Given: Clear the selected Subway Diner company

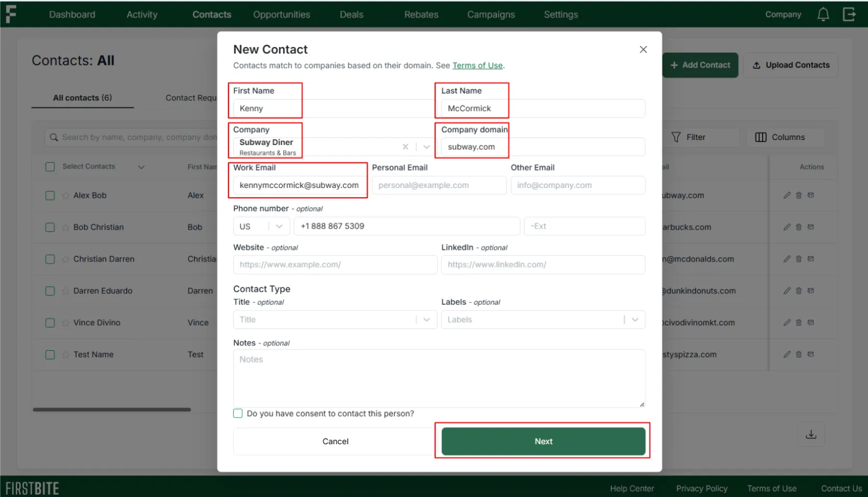Looking at the screenshot, I should point(405,147).
